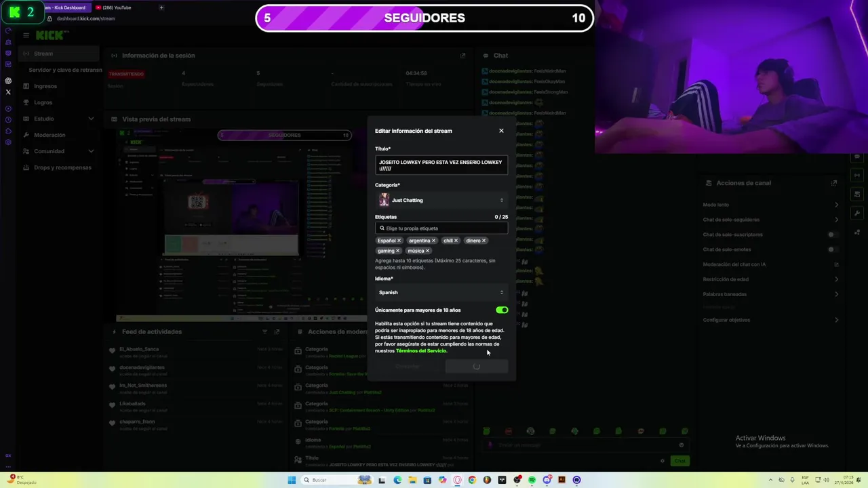This screenshot has width=868, height=488.
Task: Remove the dinero tag
Action: [x=484, y=241]
